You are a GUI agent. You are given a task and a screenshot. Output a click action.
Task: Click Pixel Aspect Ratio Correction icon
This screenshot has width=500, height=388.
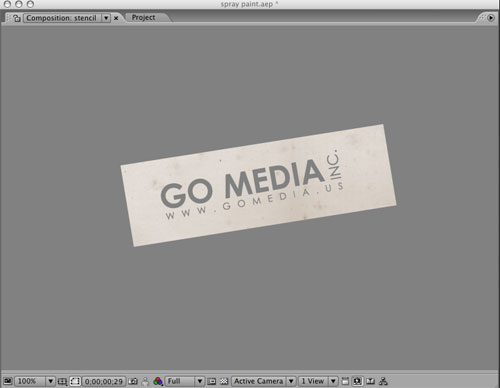(345, 381)
